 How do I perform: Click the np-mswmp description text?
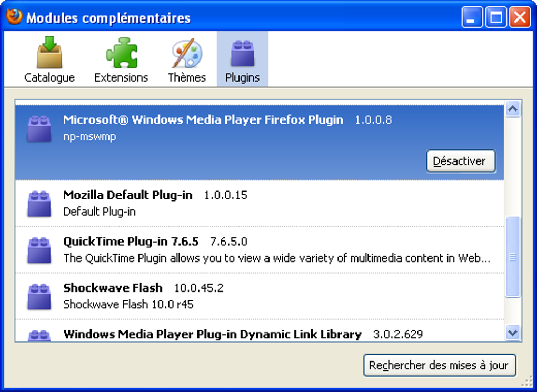click(x=89, y=137)
